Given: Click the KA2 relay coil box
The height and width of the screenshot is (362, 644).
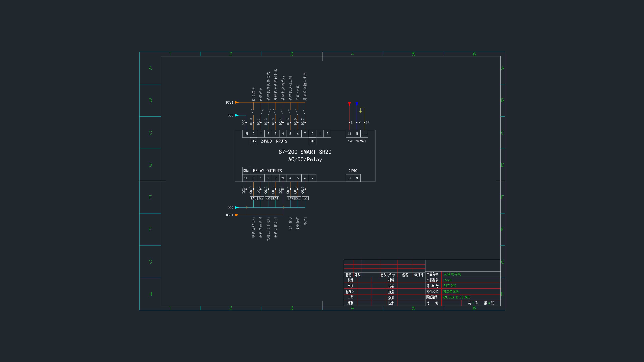Looking at the screenshot, I should coord(261,198).
